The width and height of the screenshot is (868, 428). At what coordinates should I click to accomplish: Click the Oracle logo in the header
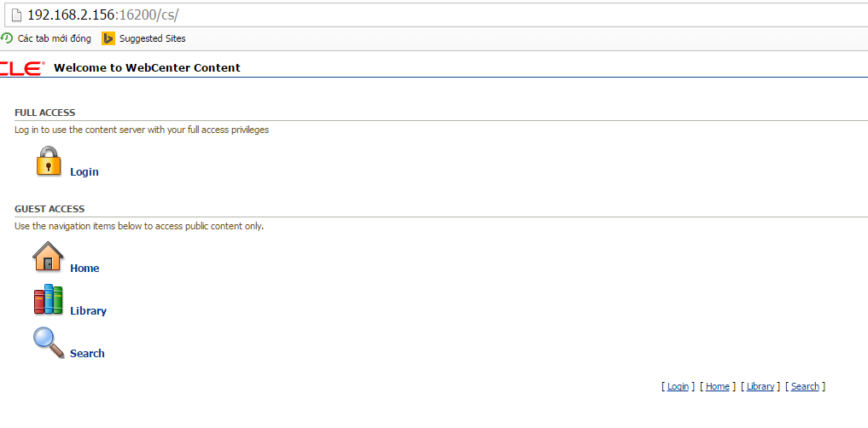coord(21,68)
